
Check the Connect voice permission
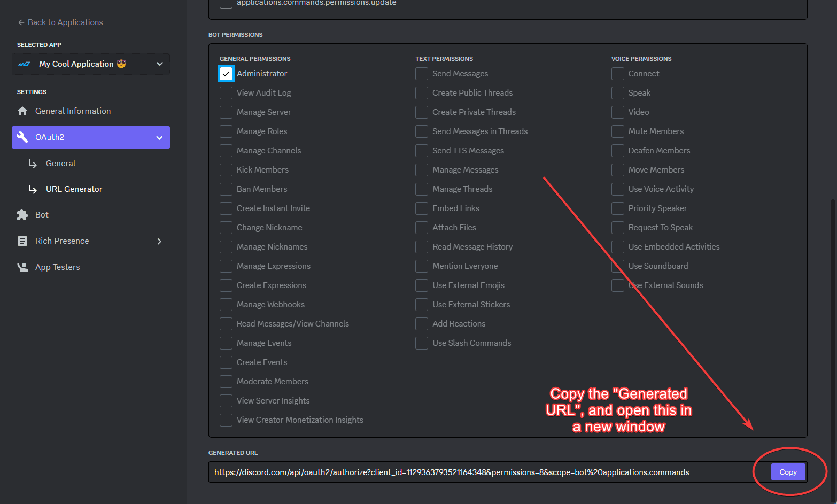[618, 74]
